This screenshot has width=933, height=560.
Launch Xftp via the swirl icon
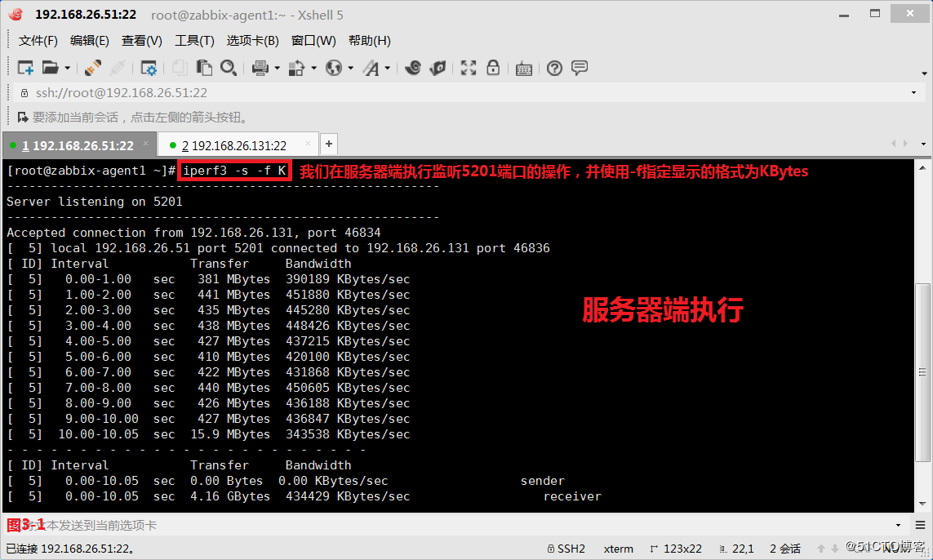(x=413, y=68)
